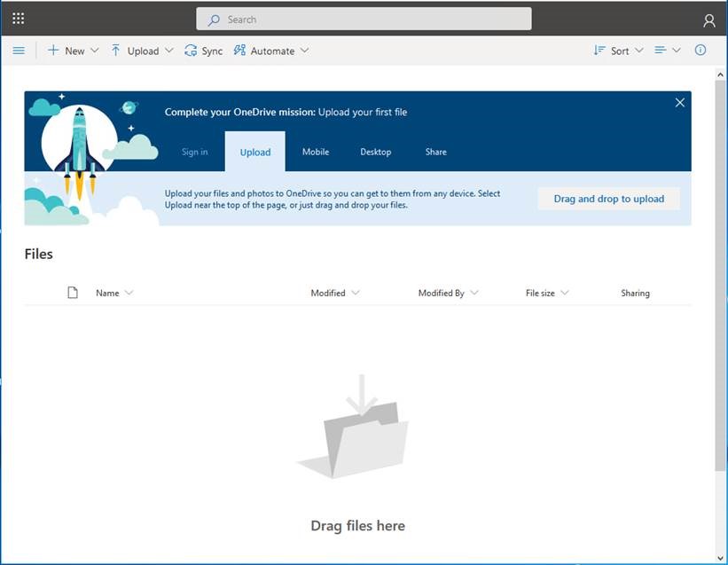The image size is (728, 565).
Task: Click the magnifier search icon
Action: (214, 20)
